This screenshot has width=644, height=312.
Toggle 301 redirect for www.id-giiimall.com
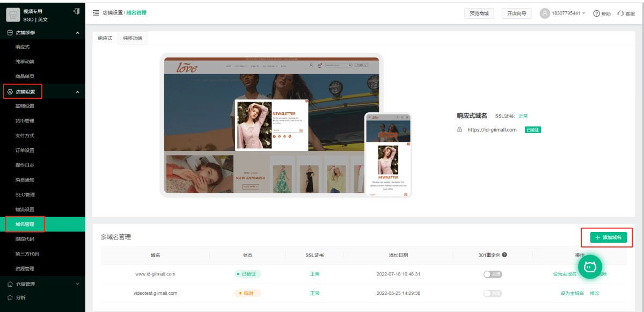click(x=493, y=274)
